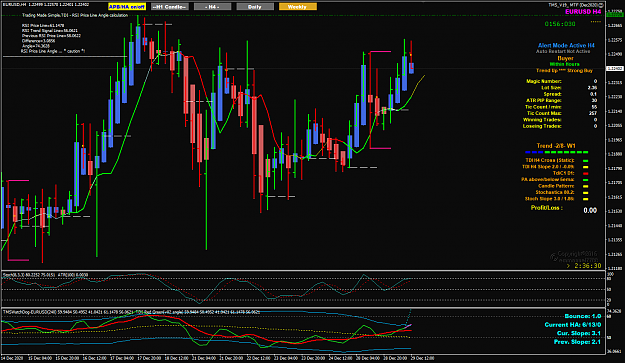Click the Magic Number label
This screenshot has height=363, width=625.
point(544,81)
